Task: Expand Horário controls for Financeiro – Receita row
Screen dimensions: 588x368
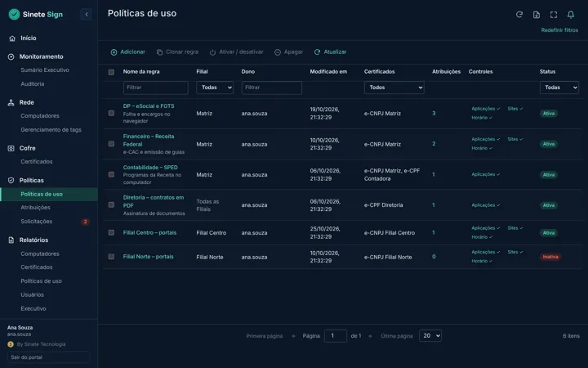Action: tap(482, 148)
